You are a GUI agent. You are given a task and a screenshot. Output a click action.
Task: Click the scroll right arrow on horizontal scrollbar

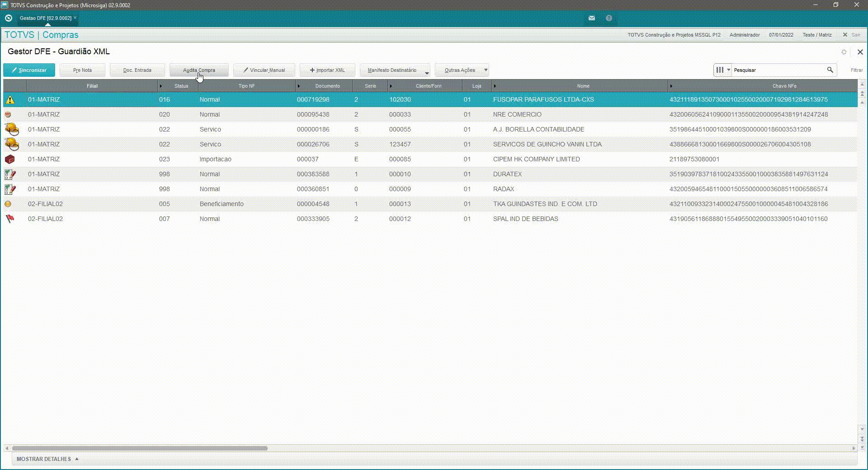tap(854, 448)
